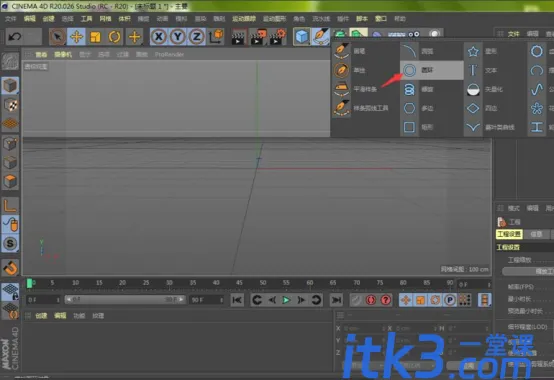Select the Flower spline icon
Viewport: 554px width, 380px height.
(x=537, y=108)
